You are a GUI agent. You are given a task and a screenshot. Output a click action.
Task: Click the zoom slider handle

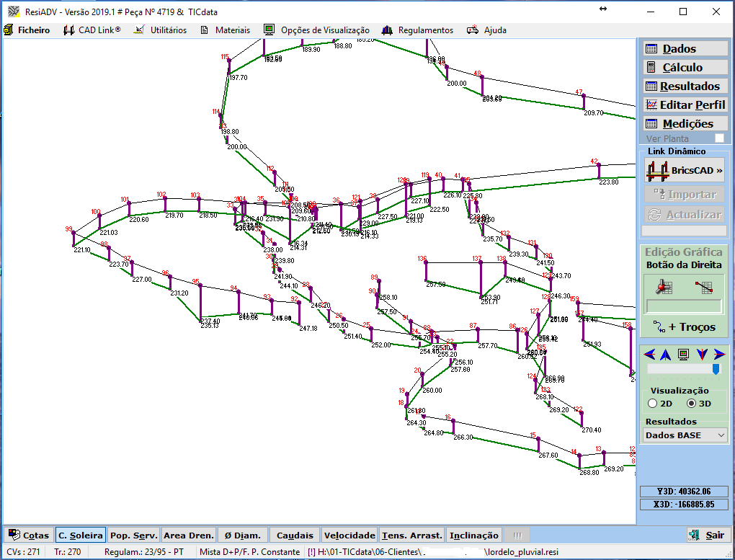(x=716, y=369)
